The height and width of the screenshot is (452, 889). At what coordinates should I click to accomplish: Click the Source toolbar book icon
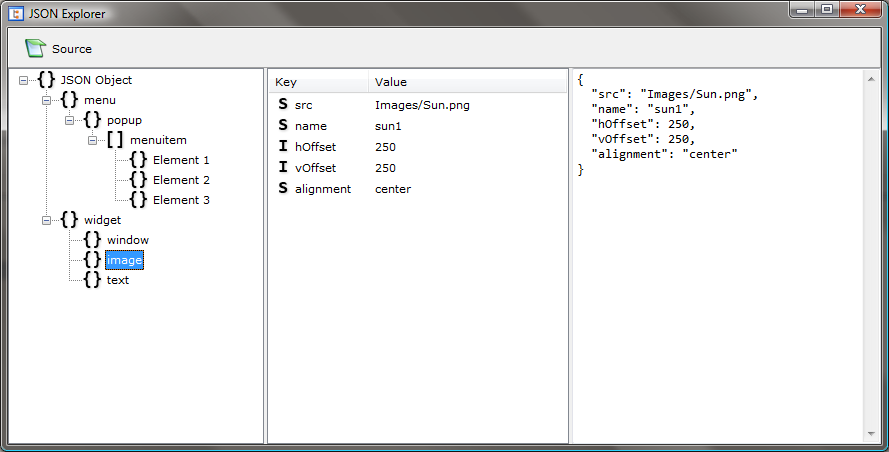[x=35, y=48]
